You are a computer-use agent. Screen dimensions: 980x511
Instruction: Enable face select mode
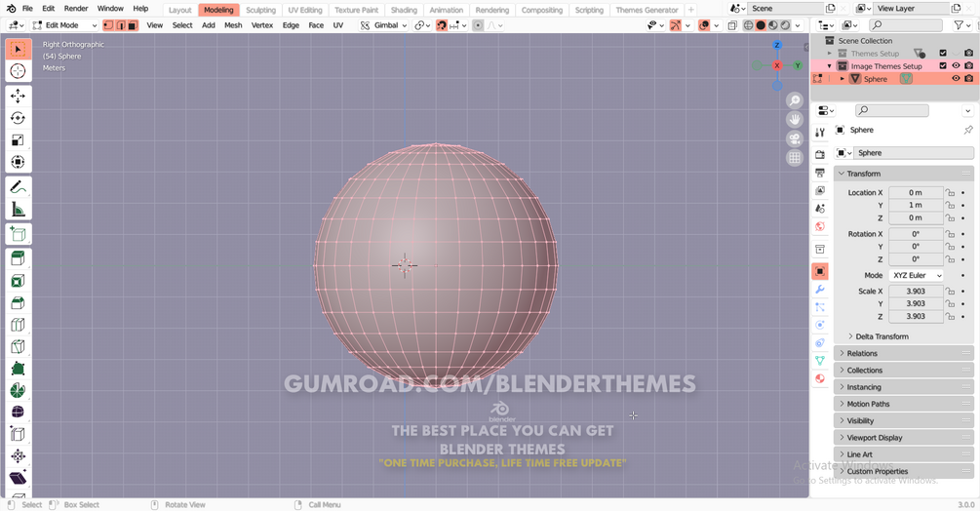[x=133, y=25]
